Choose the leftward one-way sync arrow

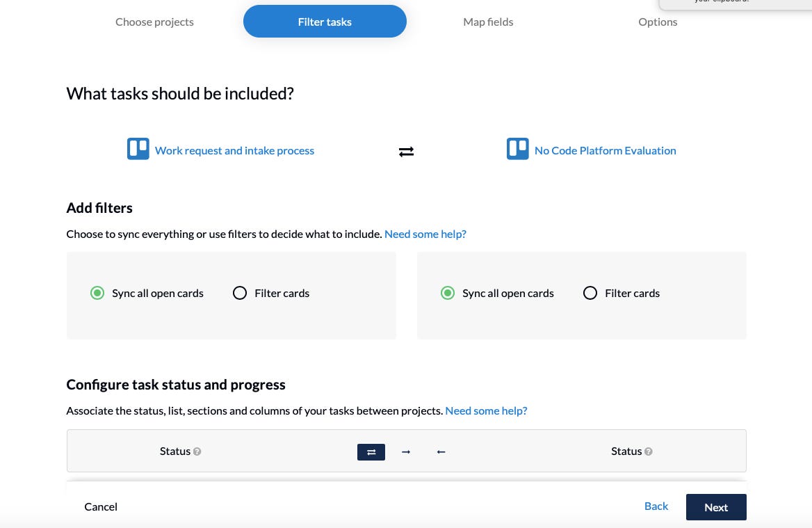[441, 451]
